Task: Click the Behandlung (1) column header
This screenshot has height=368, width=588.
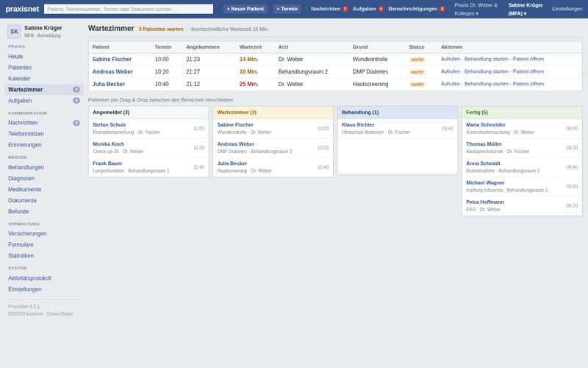Action: 398,113
